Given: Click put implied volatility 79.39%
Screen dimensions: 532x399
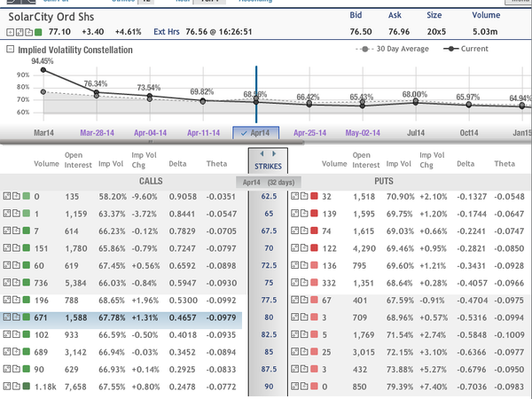Looking at the screenshot, I should (x=401, y=387).
